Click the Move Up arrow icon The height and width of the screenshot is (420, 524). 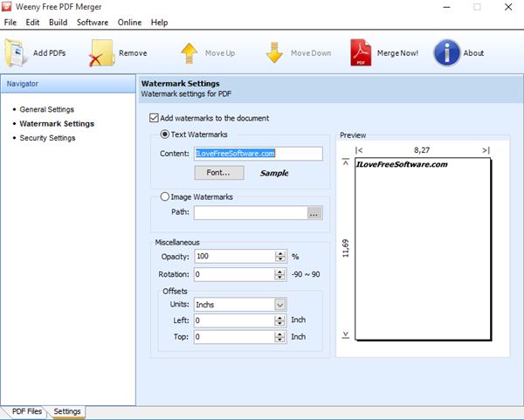click(190, 52)
